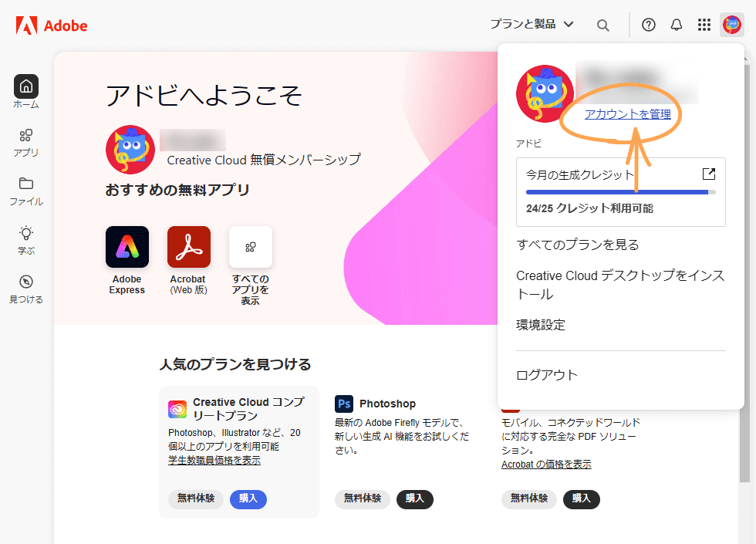This screenshot has height=544, width=756.
Task: Launch Acrobat (Web 版) app icon
Action: (189, 247)
